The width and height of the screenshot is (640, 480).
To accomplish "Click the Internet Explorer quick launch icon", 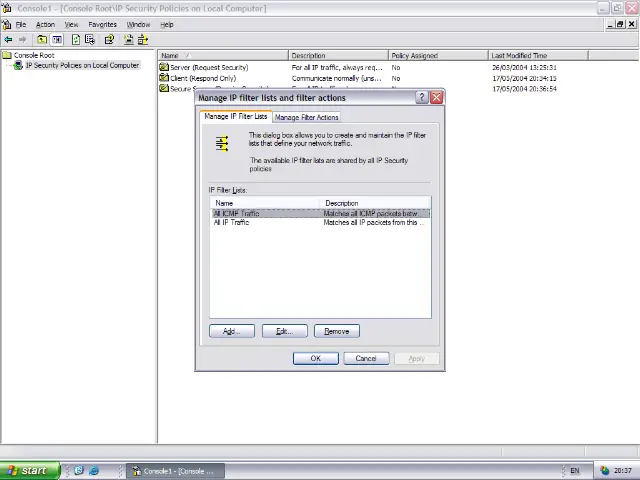I will point(94,470).
